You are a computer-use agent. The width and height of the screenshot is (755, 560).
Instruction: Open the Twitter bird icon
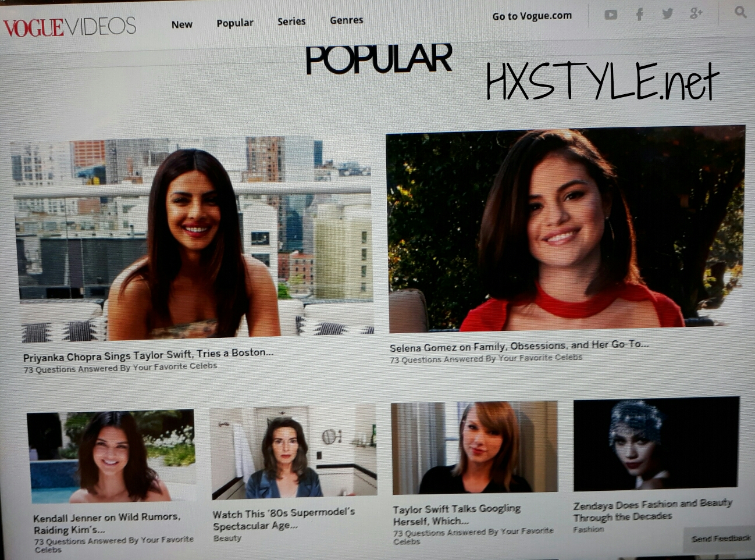pos(667,14)
